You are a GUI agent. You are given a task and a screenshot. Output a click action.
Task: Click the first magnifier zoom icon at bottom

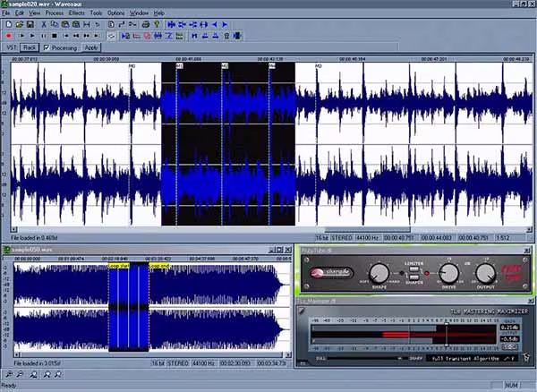[x=9, y=374]
